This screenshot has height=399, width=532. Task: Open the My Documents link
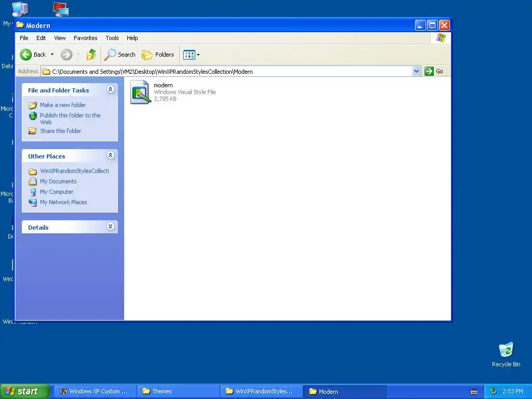58,181
